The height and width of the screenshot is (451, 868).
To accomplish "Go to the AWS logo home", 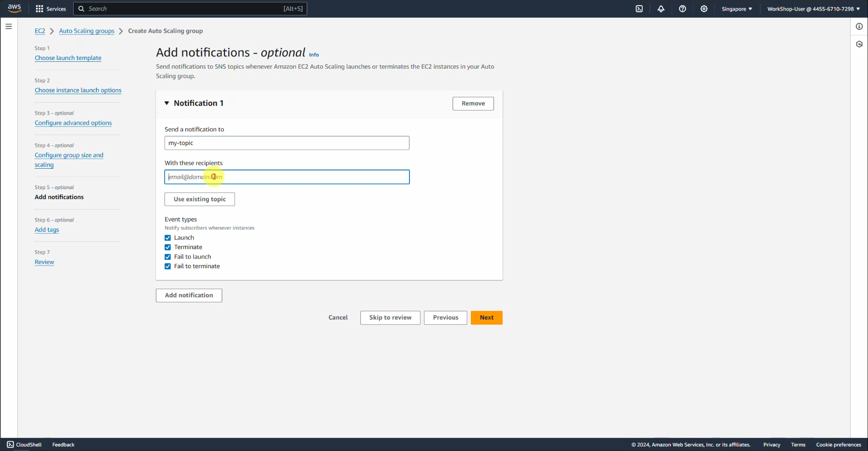I will coord(15,8).
